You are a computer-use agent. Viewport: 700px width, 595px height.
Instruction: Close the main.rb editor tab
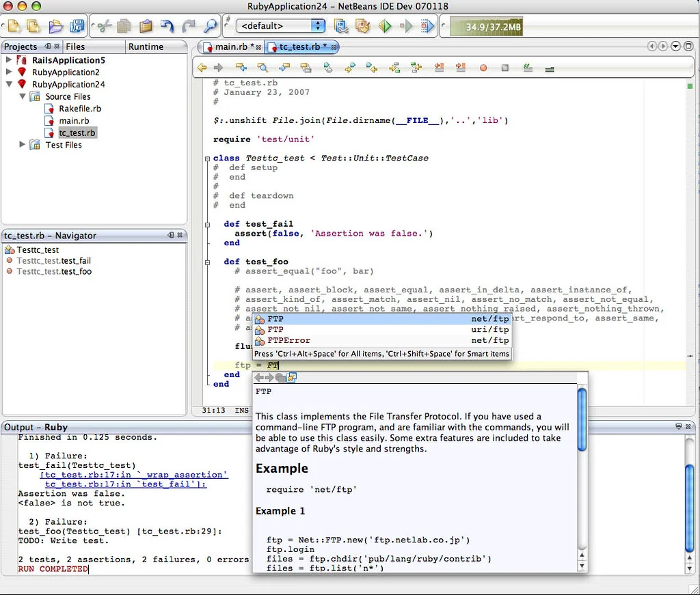(x=258, y=47)
